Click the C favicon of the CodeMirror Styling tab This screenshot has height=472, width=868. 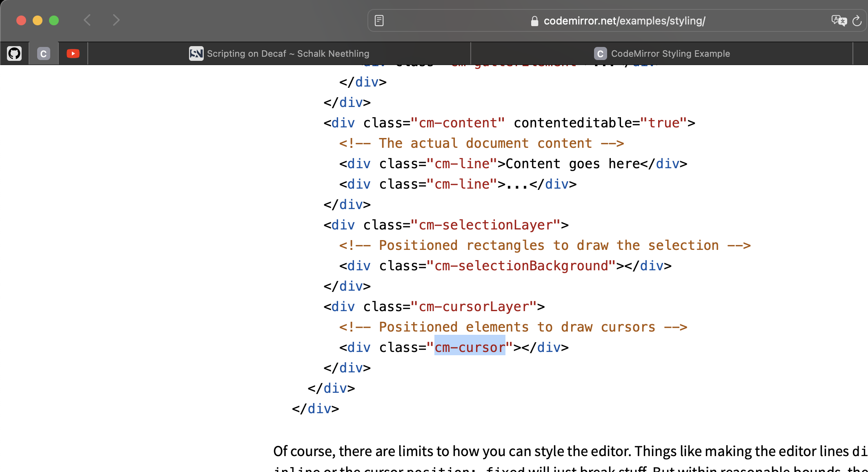click(600, 53)
